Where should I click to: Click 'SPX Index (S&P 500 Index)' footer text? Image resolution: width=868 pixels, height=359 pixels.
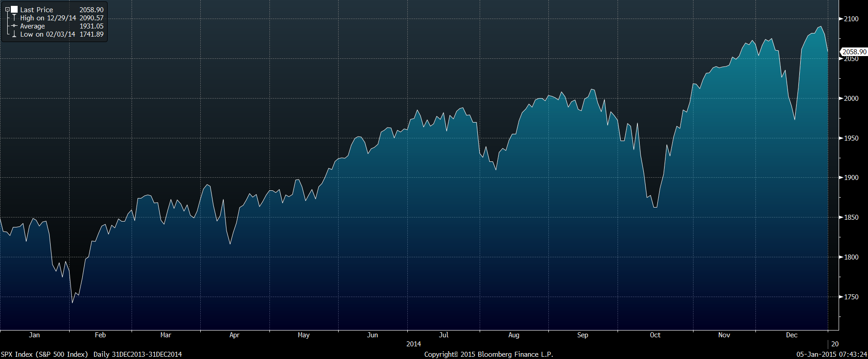coord(44,354)
